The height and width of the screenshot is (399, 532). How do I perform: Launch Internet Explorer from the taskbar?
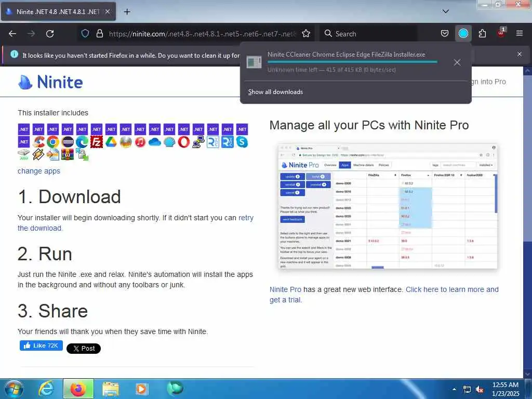coord(46,389)
